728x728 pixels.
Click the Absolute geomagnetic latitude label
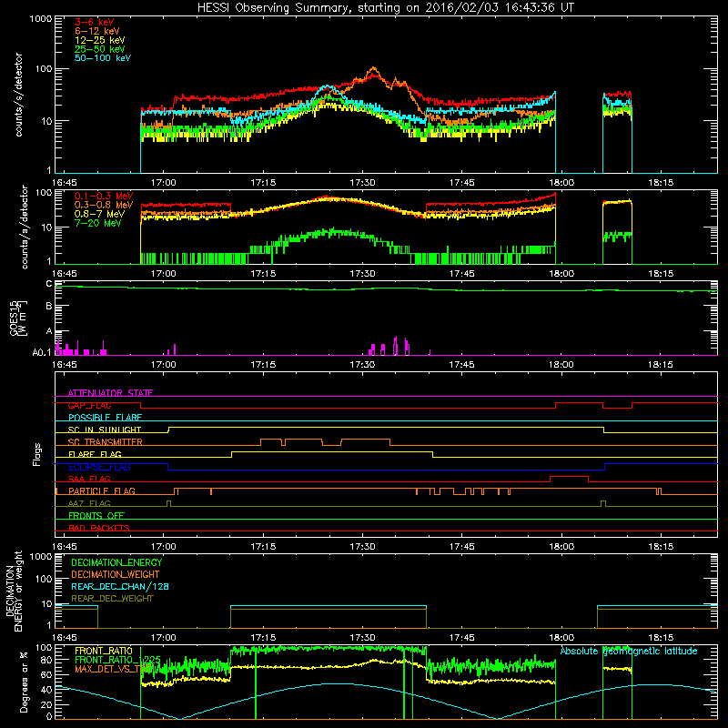click(629, 651)
